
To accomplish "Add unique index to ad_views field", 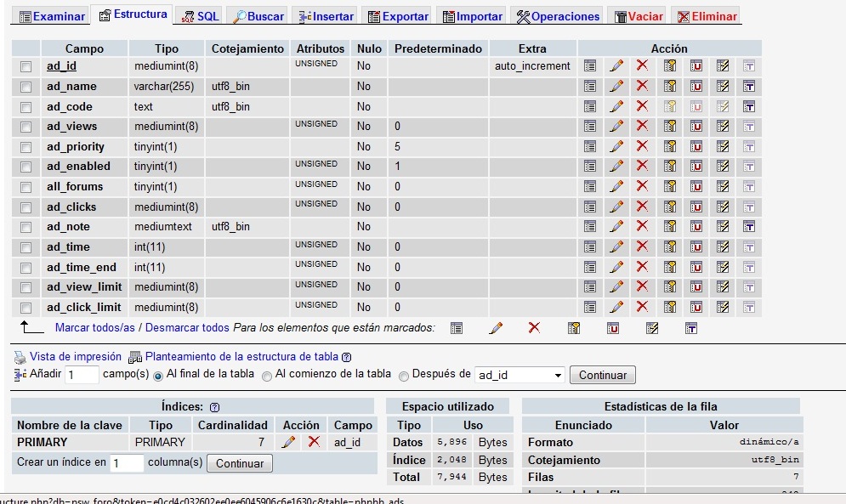I will (696, 127).
